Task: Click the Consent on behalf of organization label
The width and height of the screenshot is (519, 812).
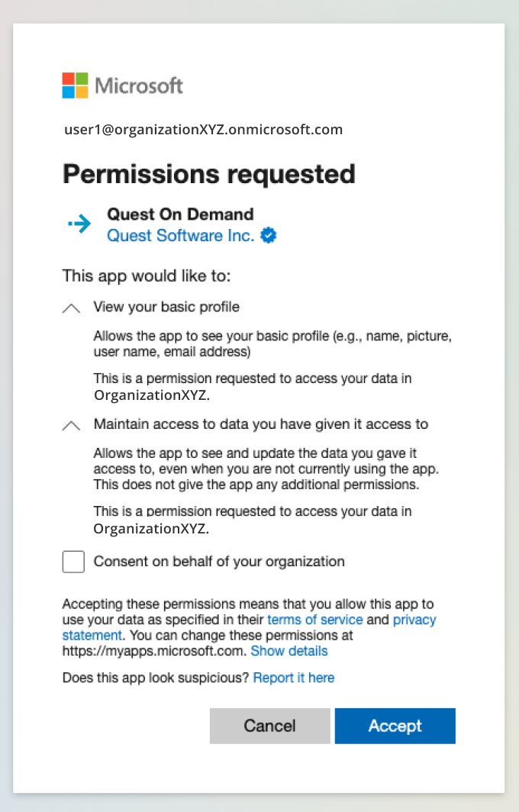Action: coord(219,562)
